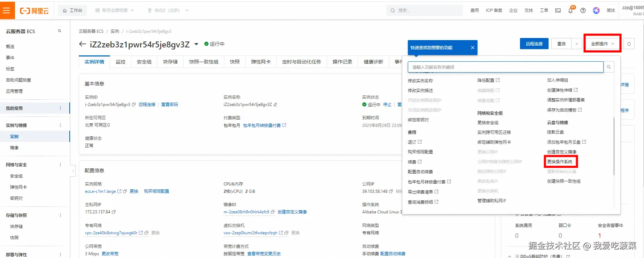Refresh the instance page

click(x=629, y=44)
